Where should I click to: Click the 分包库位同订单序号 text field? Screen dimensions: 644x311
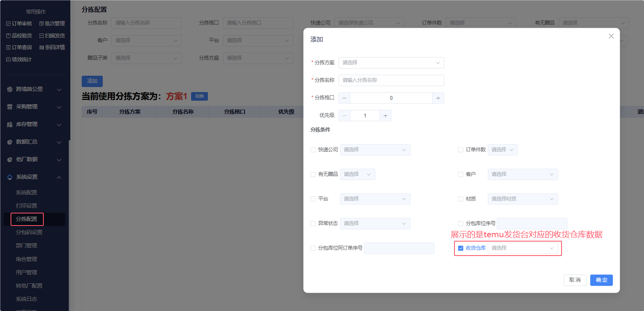pos(399,248)
